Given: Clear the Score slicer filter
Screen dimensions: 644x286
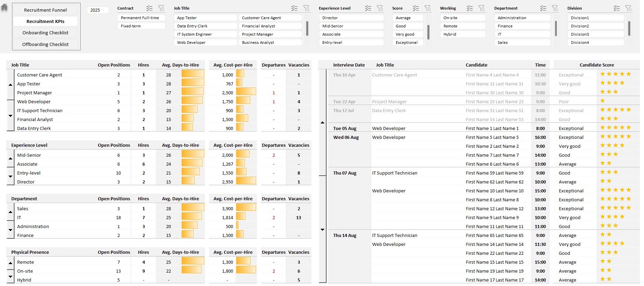Looking at the screenshot, I should coord(427,8).
